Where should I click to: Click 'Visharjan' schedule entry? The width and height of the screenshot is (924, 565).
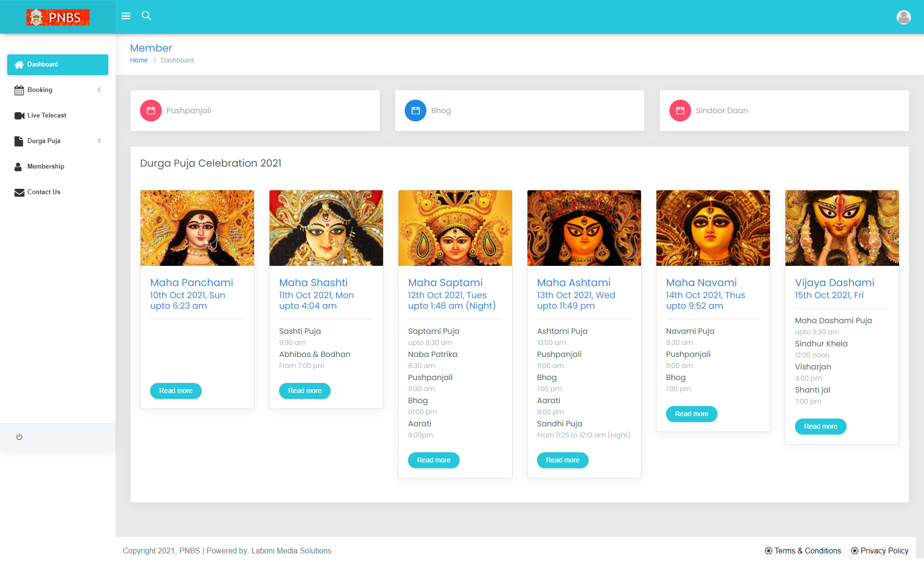813,367
